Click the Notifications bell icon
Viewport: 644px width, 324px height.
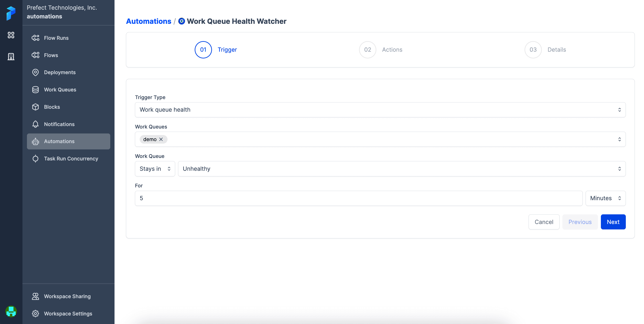click(35, 124)
